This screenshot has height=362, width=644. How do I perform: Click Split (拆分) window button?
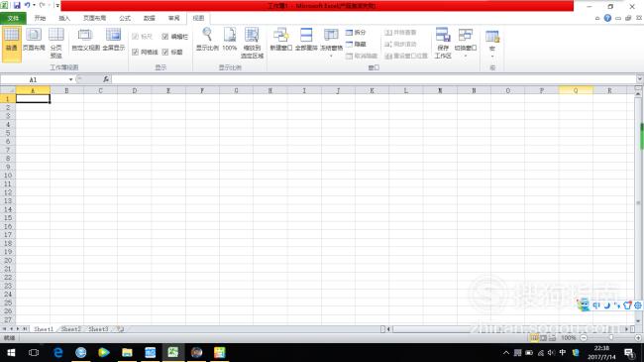(x=356, y=32)
